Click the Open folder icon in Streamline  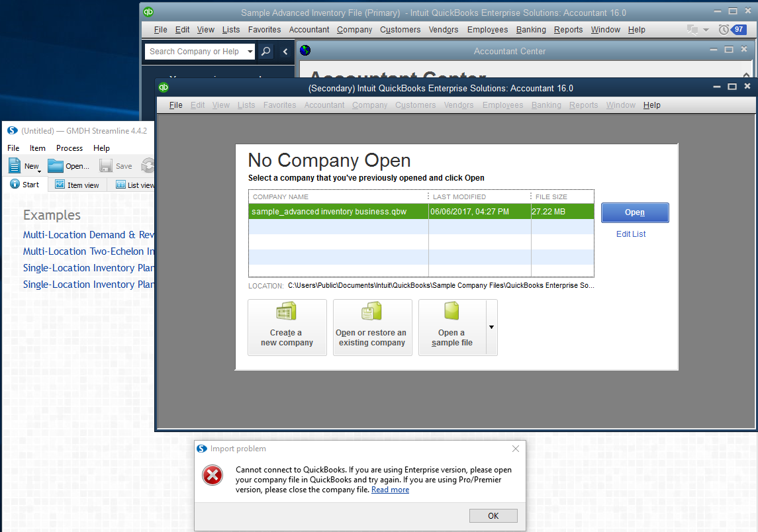click(56, 166)
